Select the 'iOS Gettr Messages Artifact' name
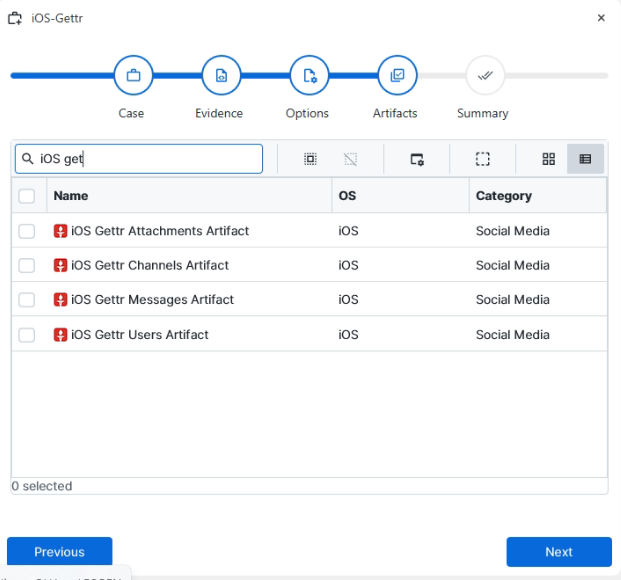Screen dimensions: 621x580 (152, 300)
